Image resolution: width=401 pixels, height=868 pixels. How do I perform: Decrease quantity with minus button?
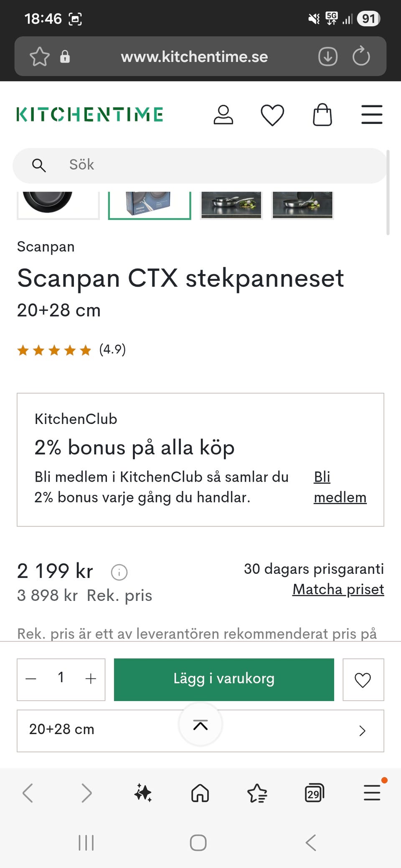pyautogui.click(x=31, y=679)
